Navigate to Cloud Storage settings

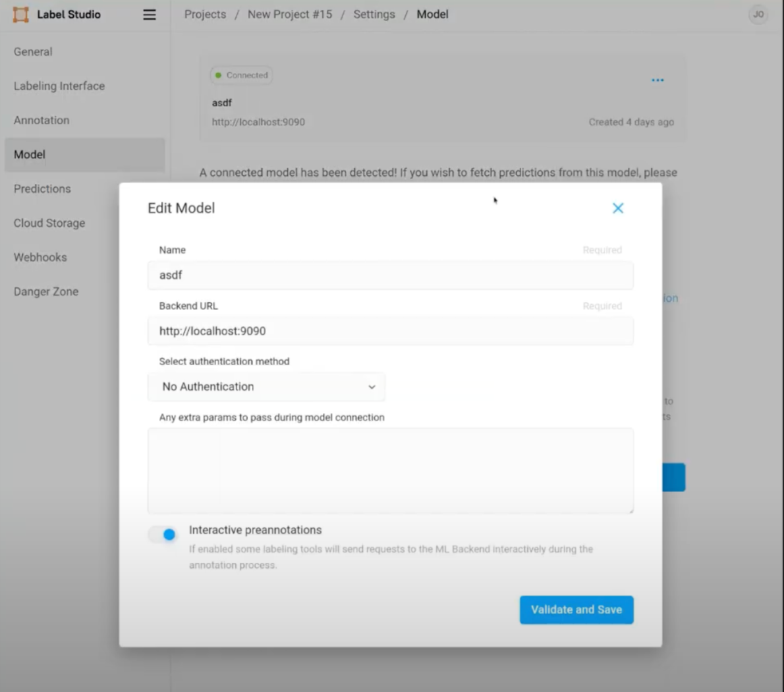[49, 223]
